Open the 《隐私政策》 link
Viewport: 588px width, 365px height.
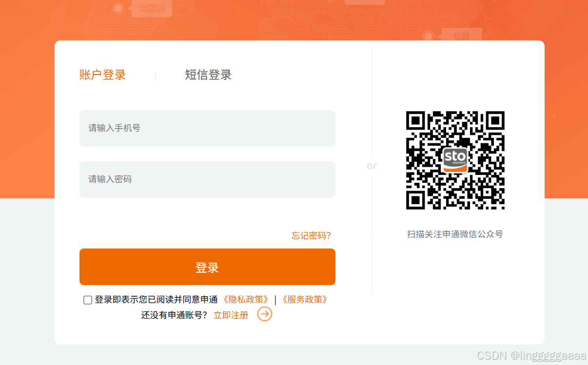[246, 300]
